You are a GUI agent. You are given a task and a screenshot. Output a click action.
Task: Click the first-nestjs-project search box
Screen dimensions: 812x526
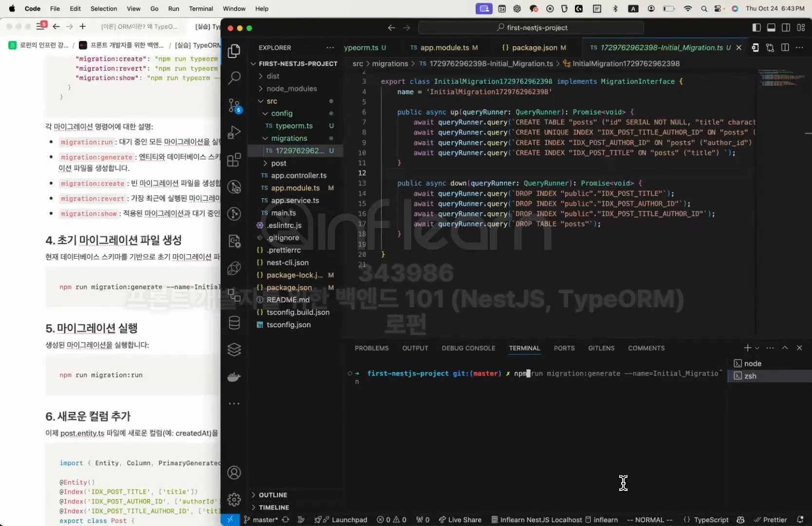click(x=531, y=28)
